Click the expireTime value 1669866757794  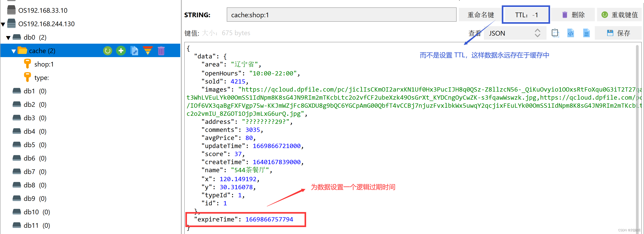pos(269,219)
